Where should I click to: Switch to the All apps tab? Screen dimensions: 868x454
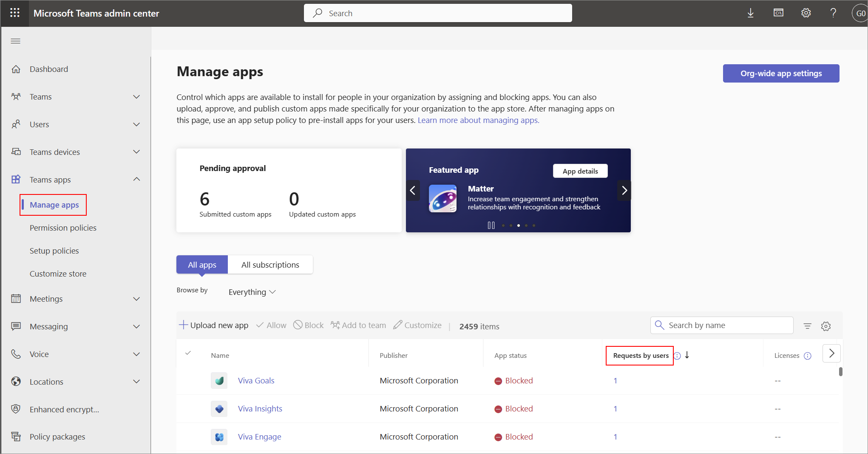pos(202,265)
